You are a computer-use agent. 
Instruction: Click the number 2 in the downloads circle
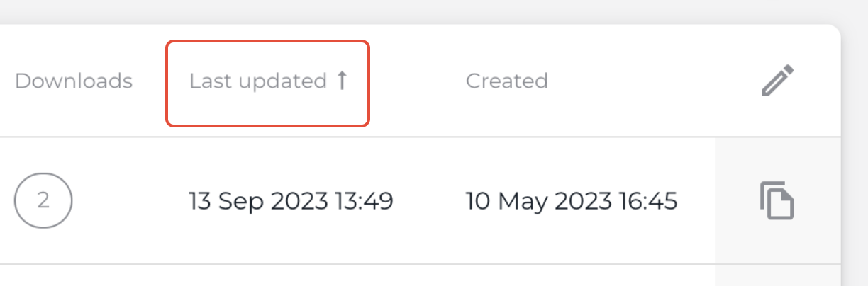[x=43, y=201]
